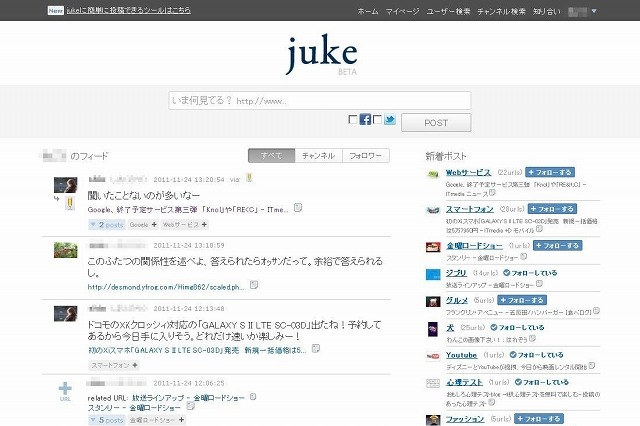Open the スマートフォン channel in 新着ポスト

pyautogui.click(x=470, y=209)
